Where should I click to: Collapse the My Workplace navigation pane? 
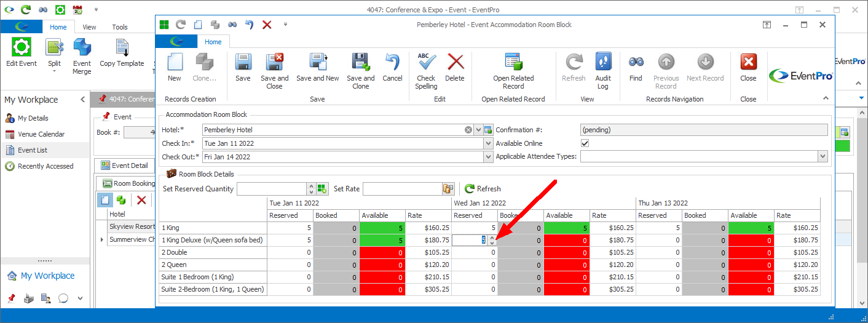83,100
